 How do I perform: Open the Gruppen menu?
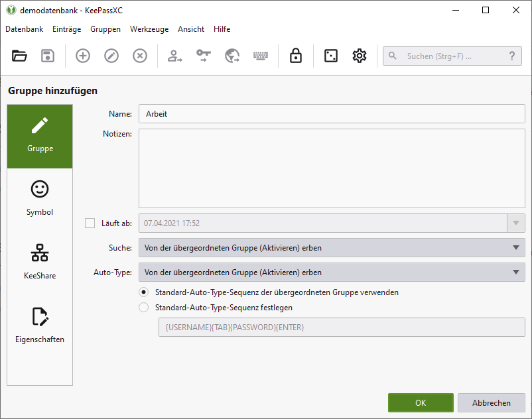[105, 29]
